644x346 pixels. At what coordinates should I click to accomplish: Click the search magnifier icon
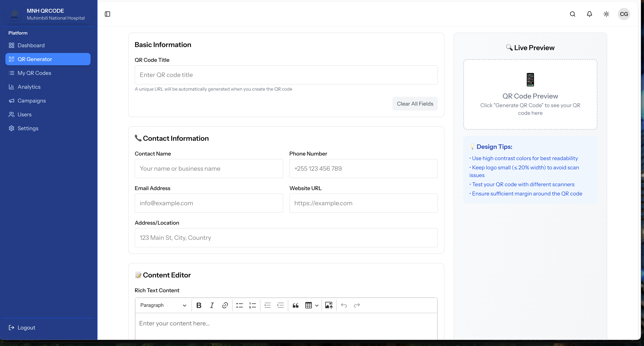pos(572,14)
